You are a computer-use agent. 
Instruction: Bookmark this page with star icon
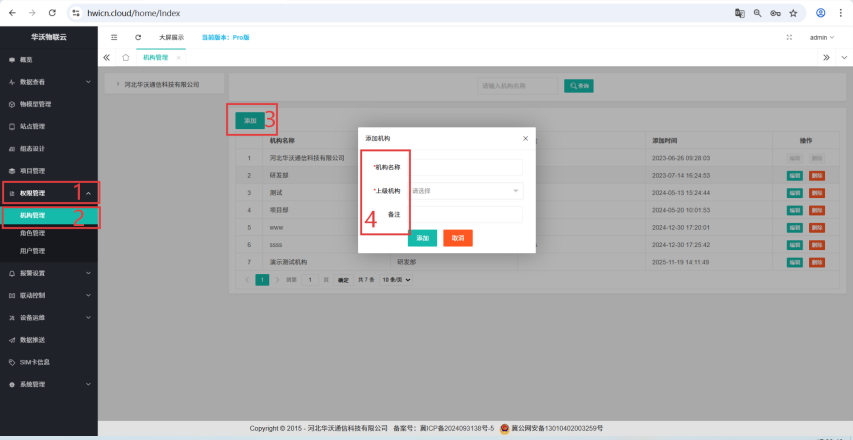point(793,13)
